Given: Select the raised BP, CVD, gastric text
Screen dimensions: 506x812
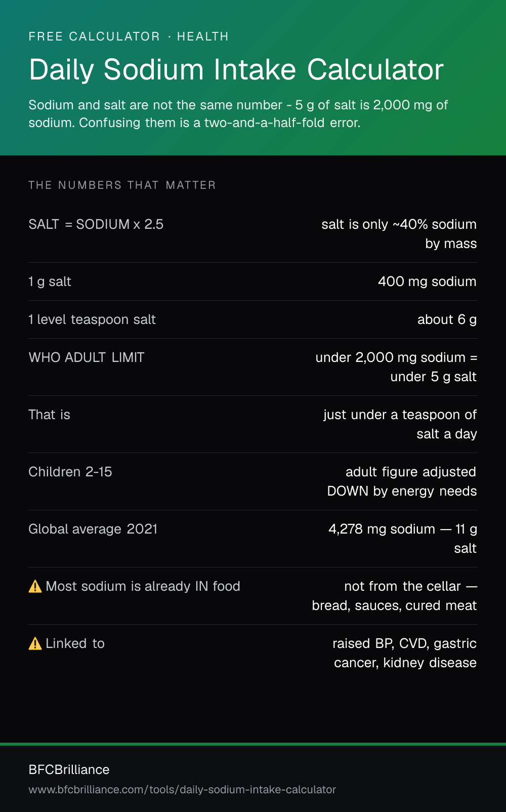Looking at the screenshot, I should point(404,643).
